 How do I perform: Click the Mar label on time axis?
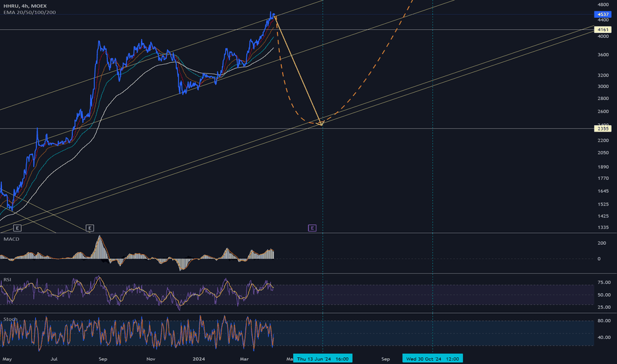tap(244, 359)
